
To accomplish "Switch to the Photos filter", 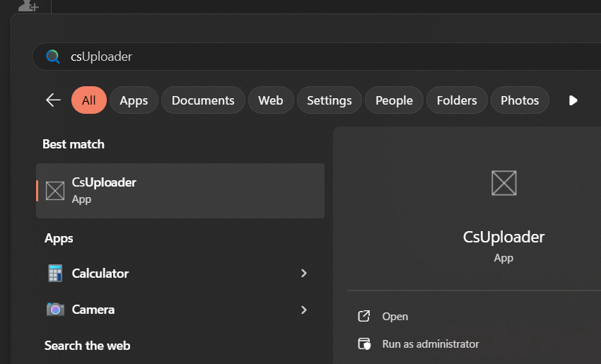I will [520, 100].
